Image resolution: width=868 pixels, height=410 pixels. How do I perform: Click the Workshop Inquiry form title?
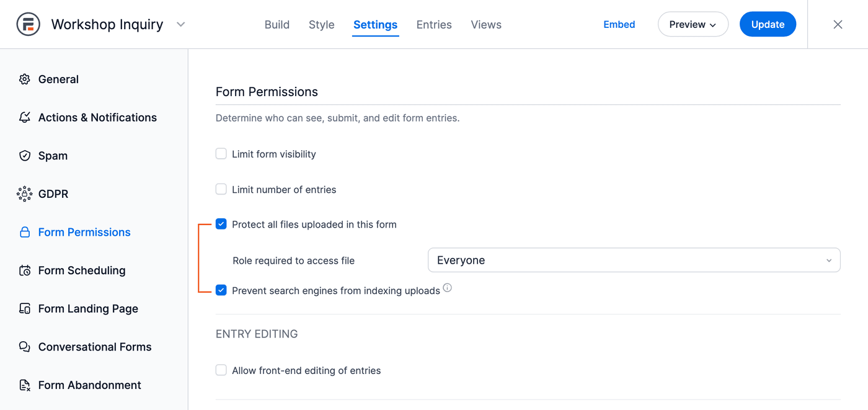[107, 24]
